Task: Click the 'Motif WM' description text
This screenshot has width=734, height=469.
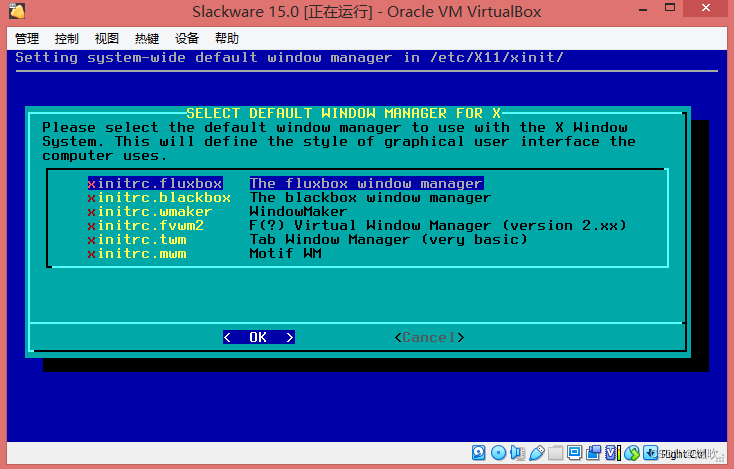Action: tap(286, 253)
